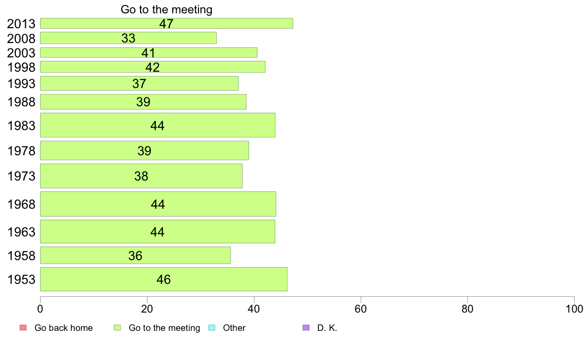This screenshot has height=364, width=588.
Task: Select the 1973 bar showing 38
Action: point(141,176)
